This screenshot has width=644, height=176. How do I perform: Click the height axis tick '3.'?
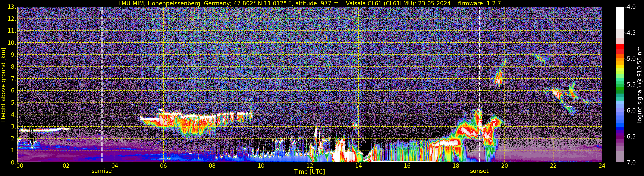tap(13, 126)
